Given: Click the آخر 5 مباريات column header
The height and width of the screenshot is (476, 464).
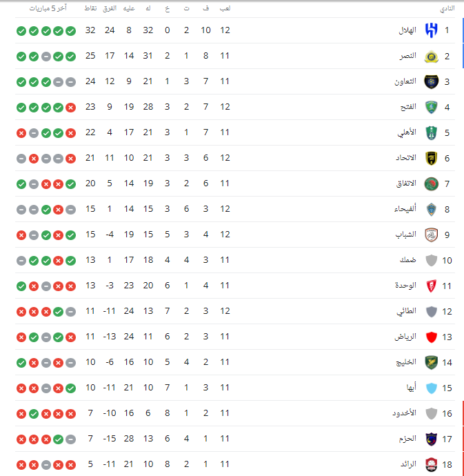Looking at the screenshot, I should (x=48, y=8).
